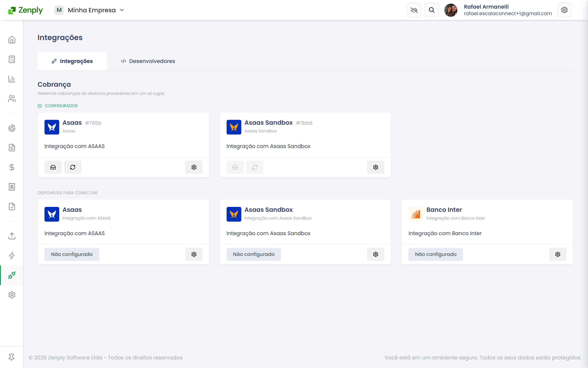Image resolution: width=588 pixels, height=368 pixels.
Task: Sync the Asaas #765b integration
Action: (73, 167)
